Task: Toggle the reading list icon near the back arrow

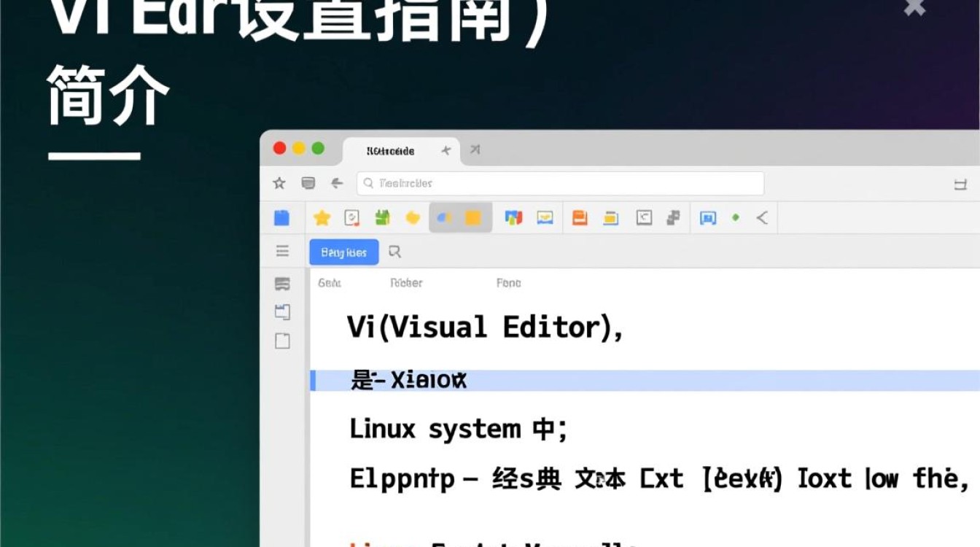Action: pos(308,183)
